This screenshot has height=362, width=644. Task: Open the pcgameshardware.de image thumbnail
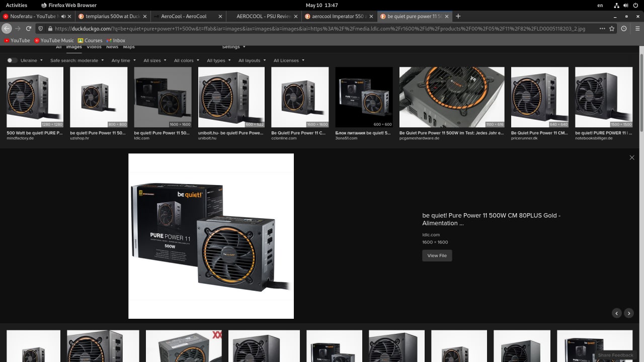click(x=452, y=98)
